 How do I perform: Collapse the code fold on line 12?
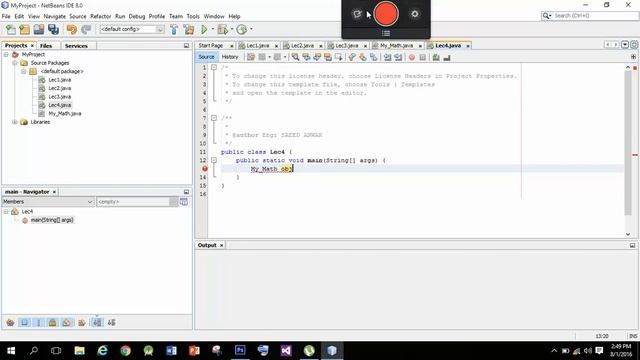tap(214, 160)
